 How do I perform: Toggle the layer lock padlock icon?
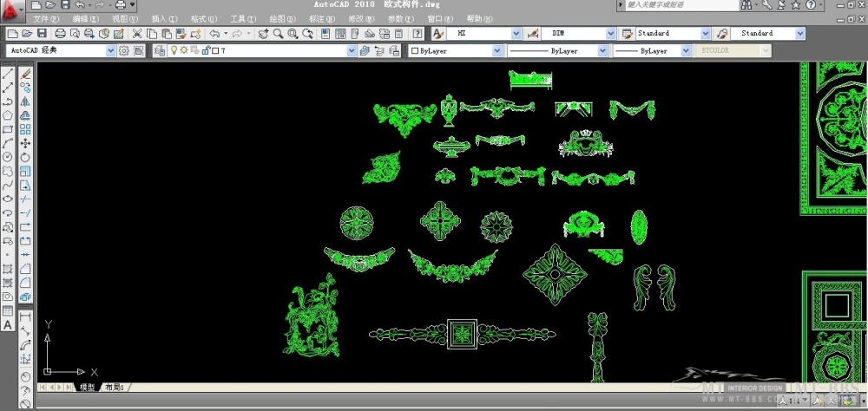point(205,51)
